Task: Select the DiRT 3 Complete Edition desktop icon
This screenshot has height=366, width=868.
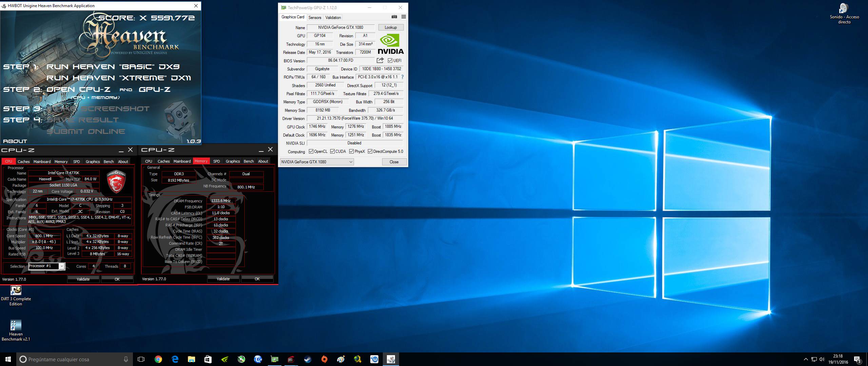Action: pyautogui.click(x=16, y=296)
